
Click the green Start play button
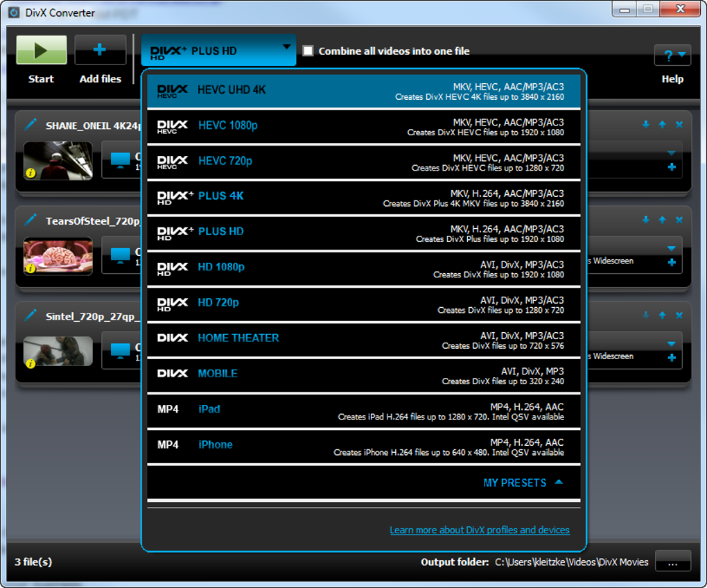[42, 50]
